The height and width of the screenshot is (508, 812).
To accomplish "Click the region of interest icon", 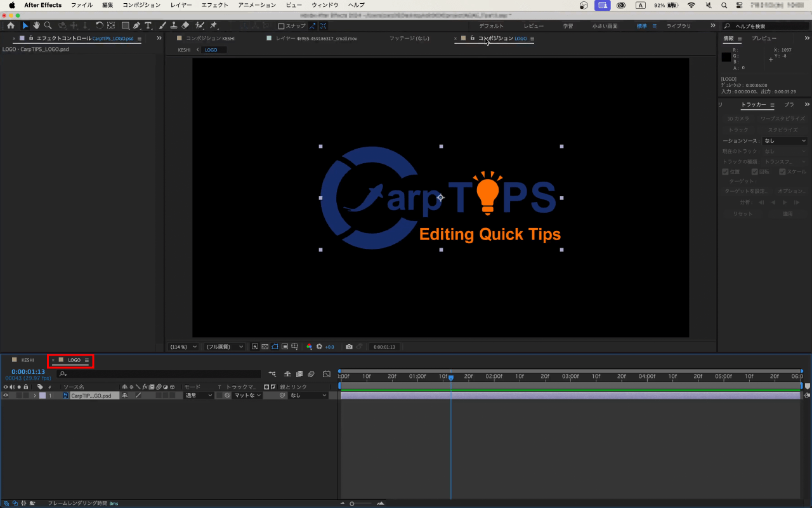I will tap(285, 347).
